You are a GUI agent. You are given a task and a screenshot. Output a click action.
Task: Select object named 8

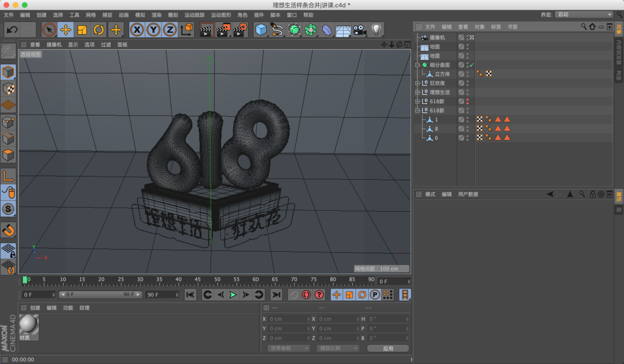coord(436,129)
